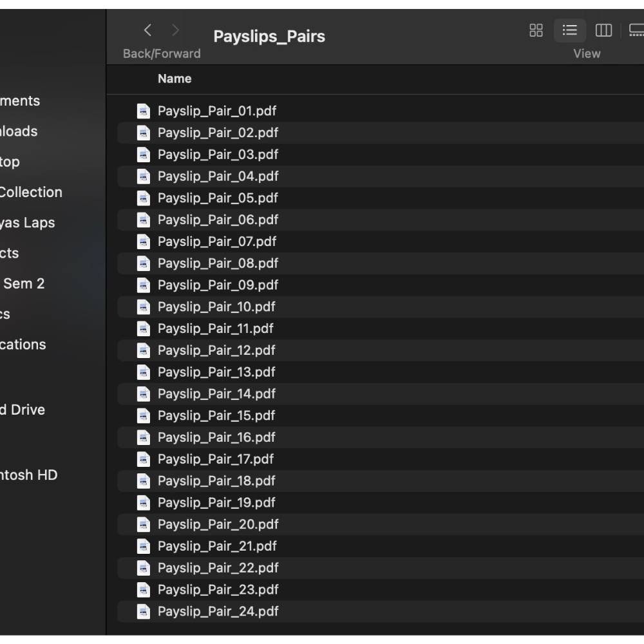Click the PDF icon beside Payslip_Pair_24.pdf
The width and height of the screenshot is (644, 644).
(143, 611)
